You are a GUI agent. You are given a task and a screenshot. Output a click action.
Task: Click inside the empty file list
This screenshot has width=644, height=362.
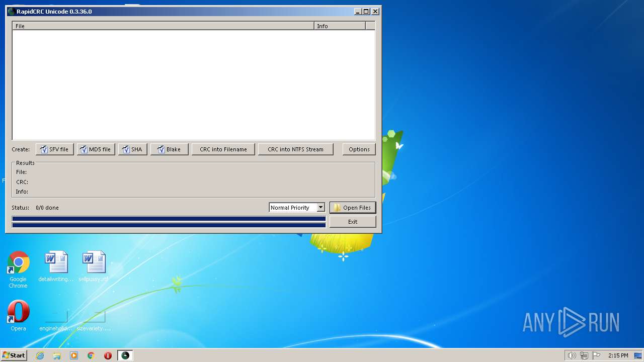coord(194,84)
